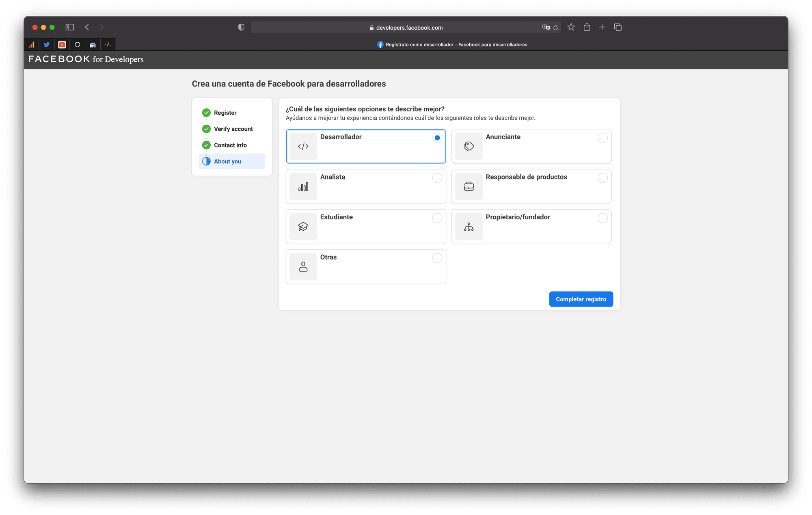Click the Analista label text
812x515 pixels.
click(x=333, y=177)
